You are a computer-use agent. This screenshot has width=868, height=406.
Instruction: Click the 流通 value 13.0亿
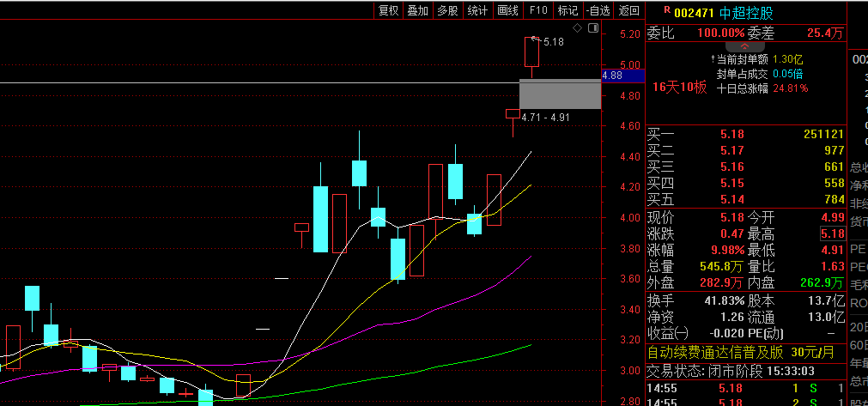pyautogui.click(x=826, y=318)
